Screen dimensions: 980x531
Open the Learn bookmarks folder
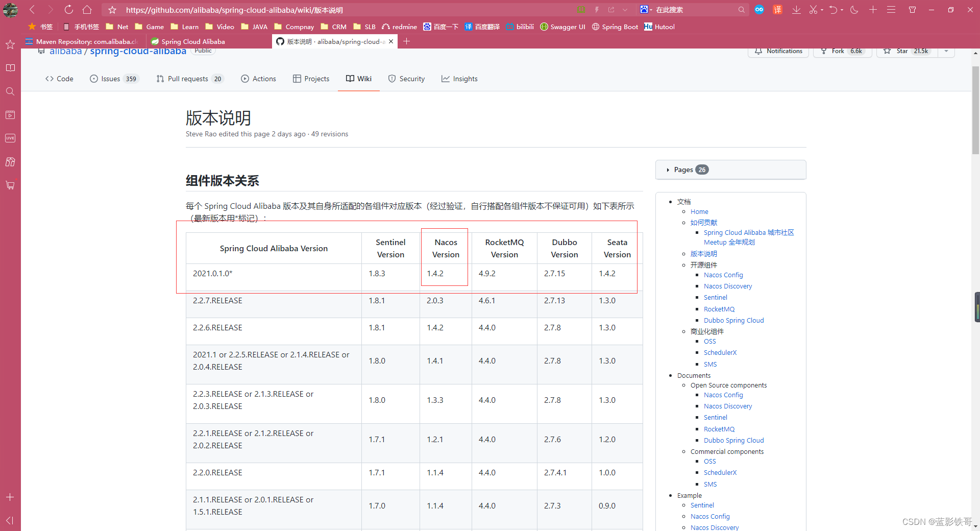(x=185, y=27)
